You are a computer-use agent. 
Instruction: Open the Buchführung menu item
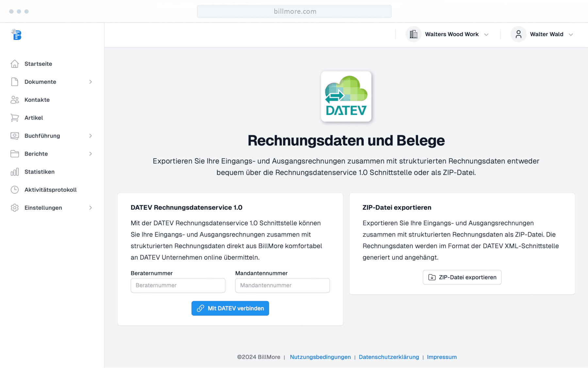[42, 136]
